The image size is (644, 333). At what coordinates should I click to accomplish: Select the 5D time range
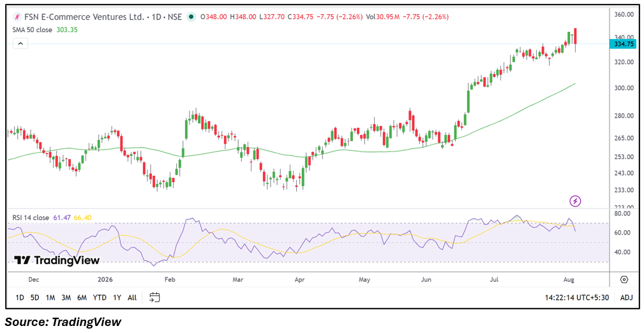click(35, 298)
